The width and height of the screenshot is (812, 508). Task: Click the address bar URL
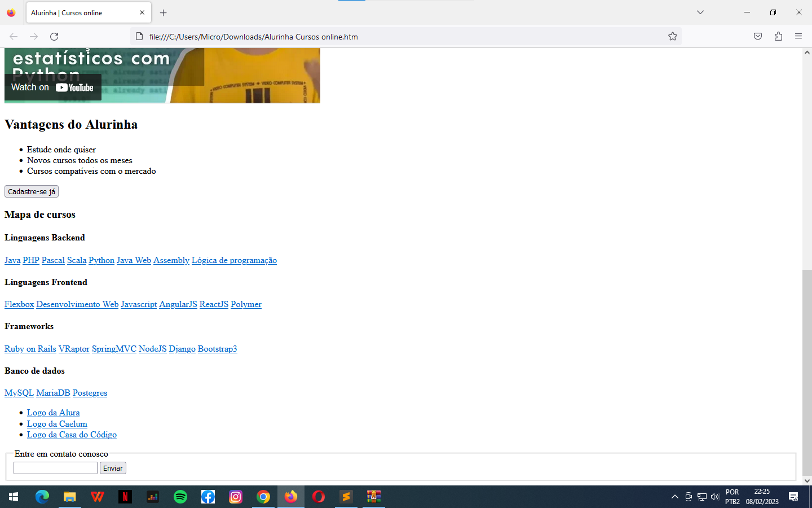click(x=254, y=37)
